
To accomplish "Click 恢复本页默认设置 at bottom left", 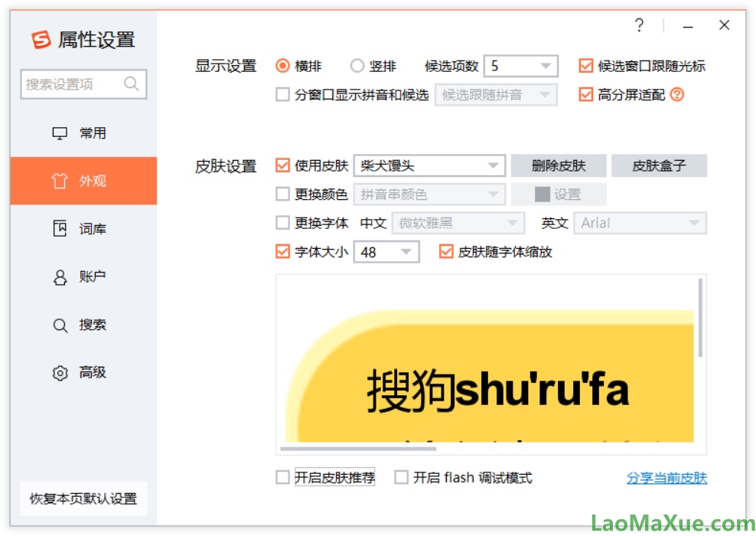I will (x=83, y=498).
